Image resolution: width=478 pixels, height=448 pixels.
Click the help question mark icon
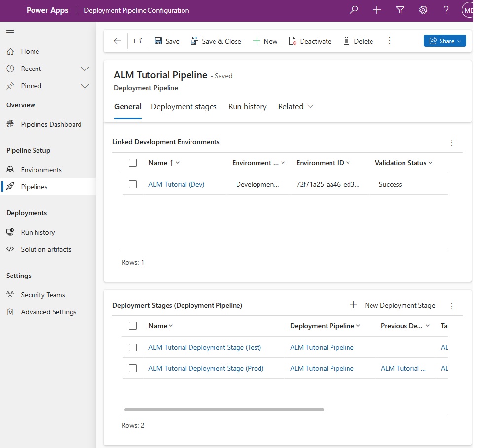click(446, 10)
